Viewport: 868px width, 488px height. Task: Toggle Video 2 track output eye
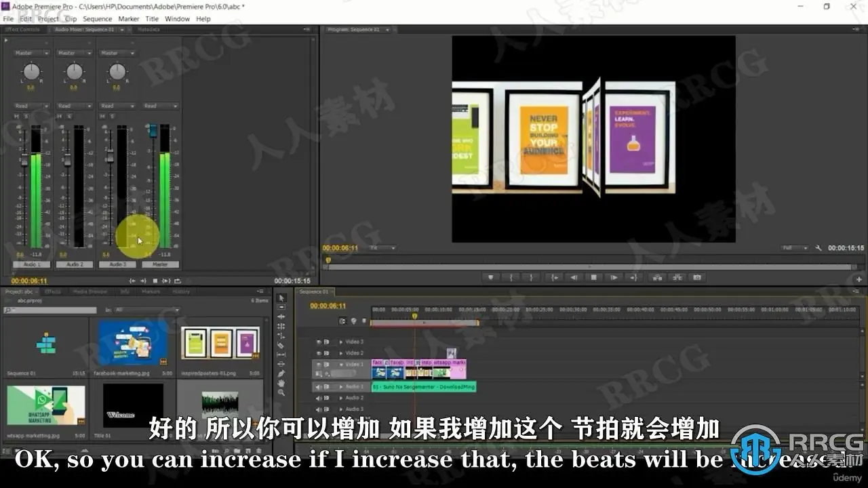click(319, 353)
